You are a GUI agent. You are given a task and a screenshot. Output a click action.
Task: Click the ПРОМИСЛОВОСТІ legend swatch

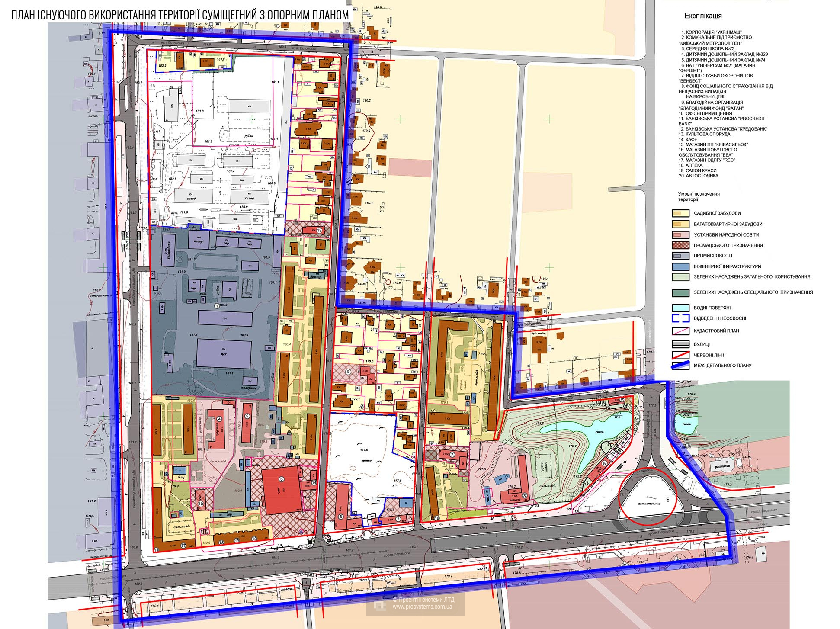(x=680, y=256)
